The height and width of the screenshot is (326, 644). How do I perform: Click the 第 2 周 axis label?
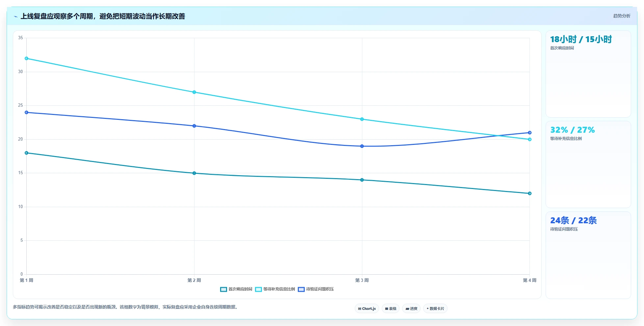(x=194, y=281)
